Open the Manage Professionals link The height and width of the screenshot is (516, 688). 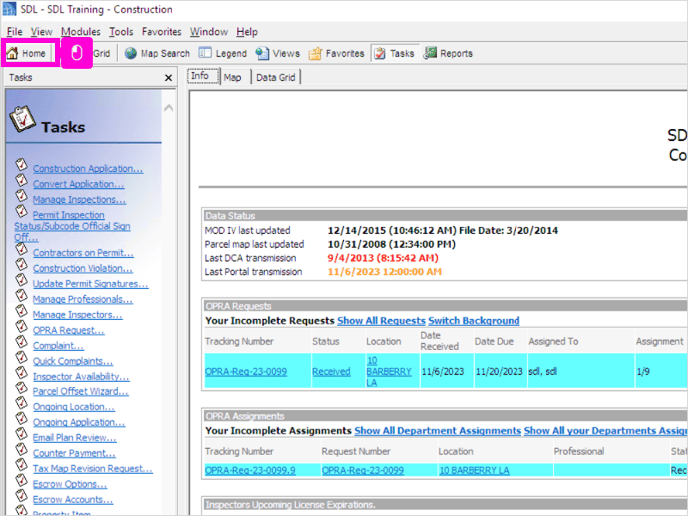tap(82, 299)
